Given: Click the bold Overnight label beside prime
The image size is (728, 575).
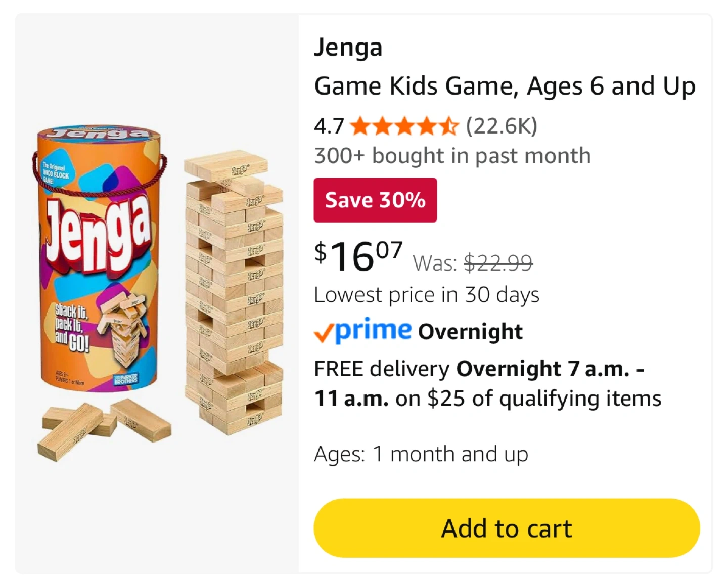Looking at the screenshot, I should click(470, 332).
